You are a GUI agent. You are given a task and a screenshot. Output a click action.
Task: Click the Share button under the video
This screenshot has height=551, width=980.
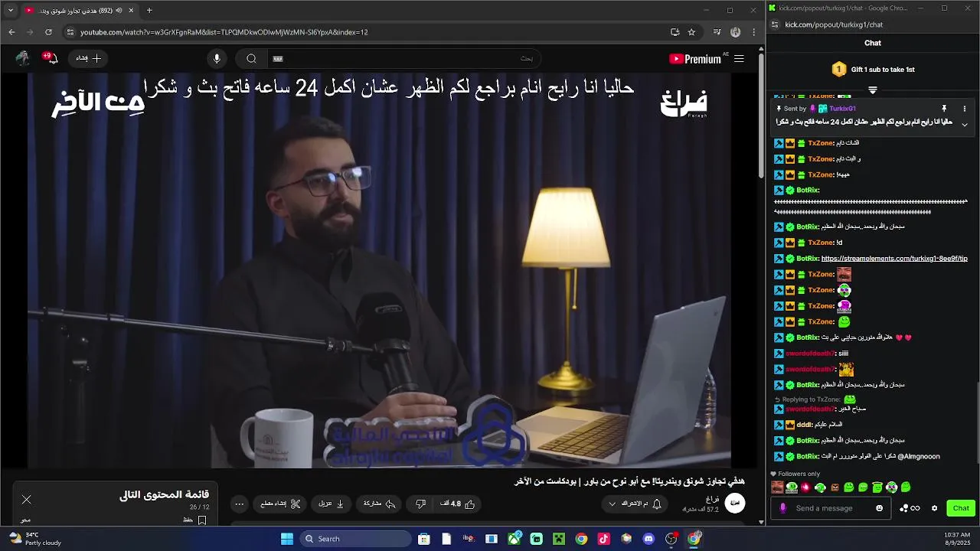click(x=380, y=504)
